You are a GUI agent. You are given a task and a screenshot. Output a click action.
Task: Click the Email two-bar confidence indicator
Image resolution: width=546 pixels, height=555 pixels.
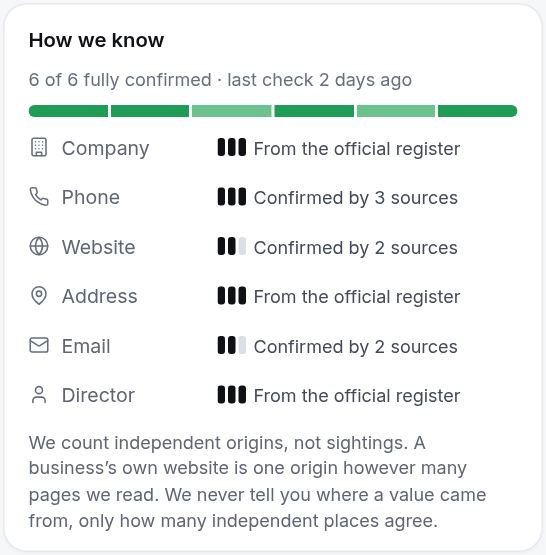pos(232,345)
